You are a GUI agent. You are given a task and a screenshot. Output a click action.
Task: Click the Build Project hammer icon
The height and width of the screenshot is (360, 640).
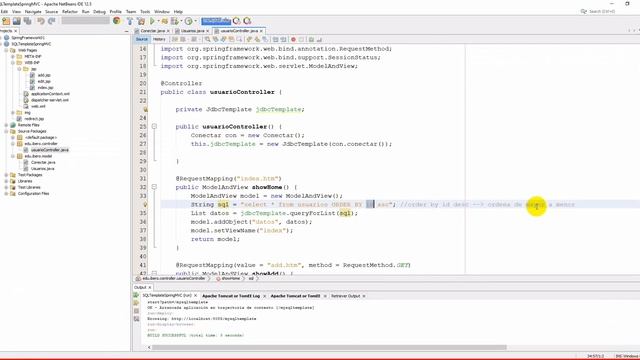click(130, 21)
